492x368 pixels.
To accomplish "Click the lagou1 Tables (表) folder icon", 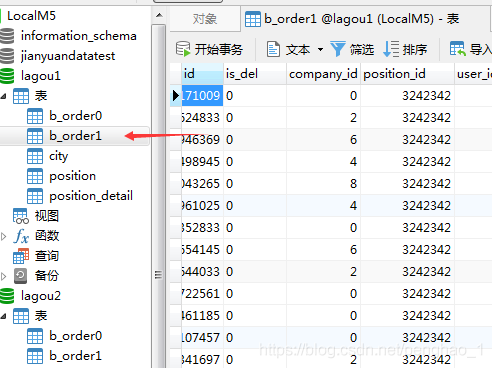I will click(x=21, y=96).
